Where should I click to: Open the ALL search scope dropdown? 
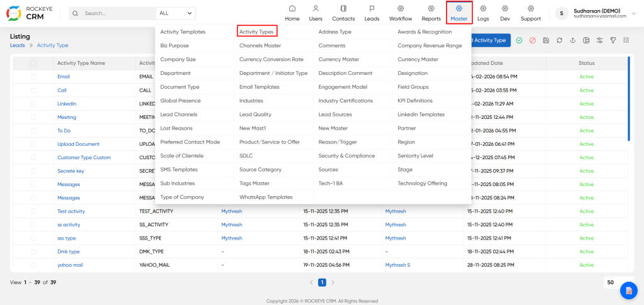coord(176,13)
